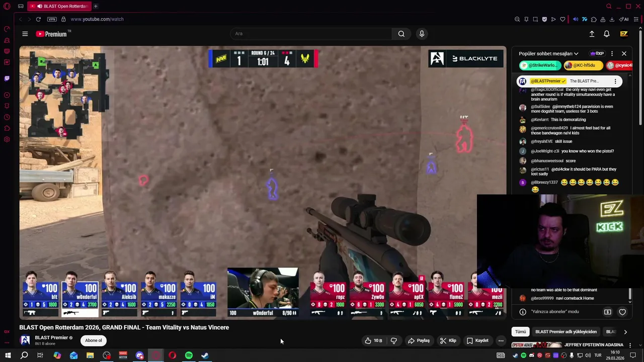Screen dimensions: 644x362
Task: Open the Windows Start menu
Action: pos(8,355)
